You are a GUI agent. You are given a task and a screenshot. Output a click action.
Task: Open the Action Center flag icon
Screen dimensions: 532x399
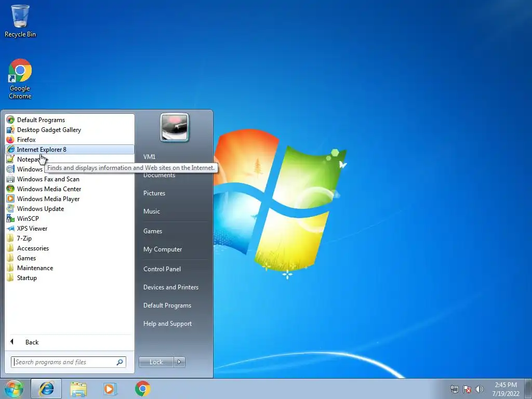click(x=467, y=389)
